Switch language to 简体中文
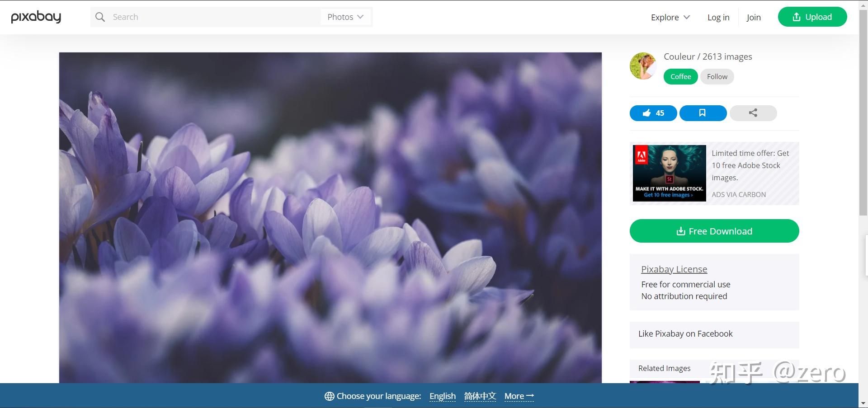This screenshot has width=868, height=408. [x=480, y=396]
